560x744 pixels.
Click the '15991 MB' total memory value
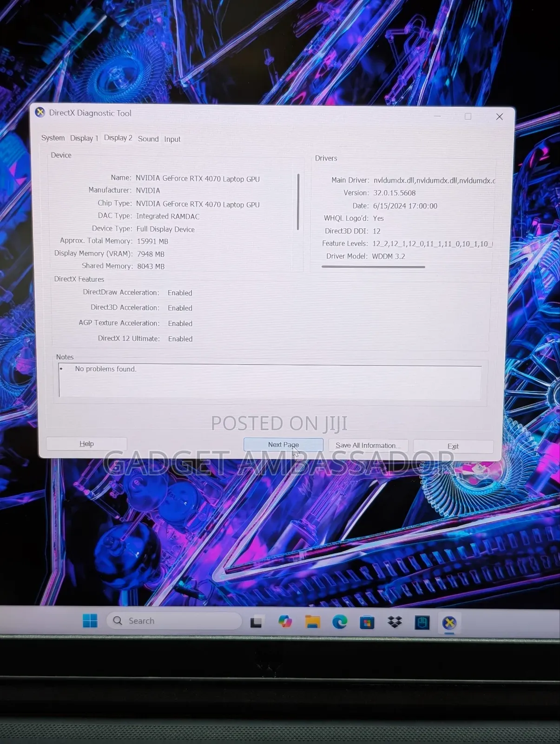[x=152, y=241]
